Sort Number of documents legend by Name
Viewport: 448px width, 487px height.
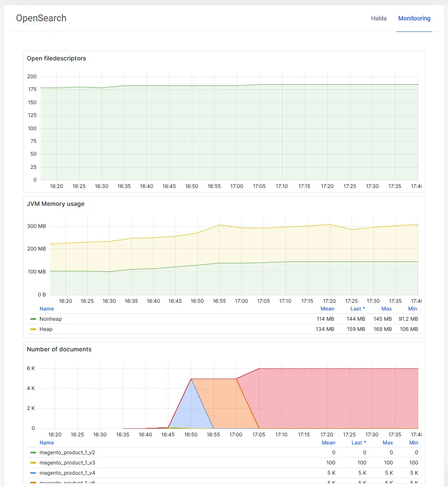pos(47,443)
